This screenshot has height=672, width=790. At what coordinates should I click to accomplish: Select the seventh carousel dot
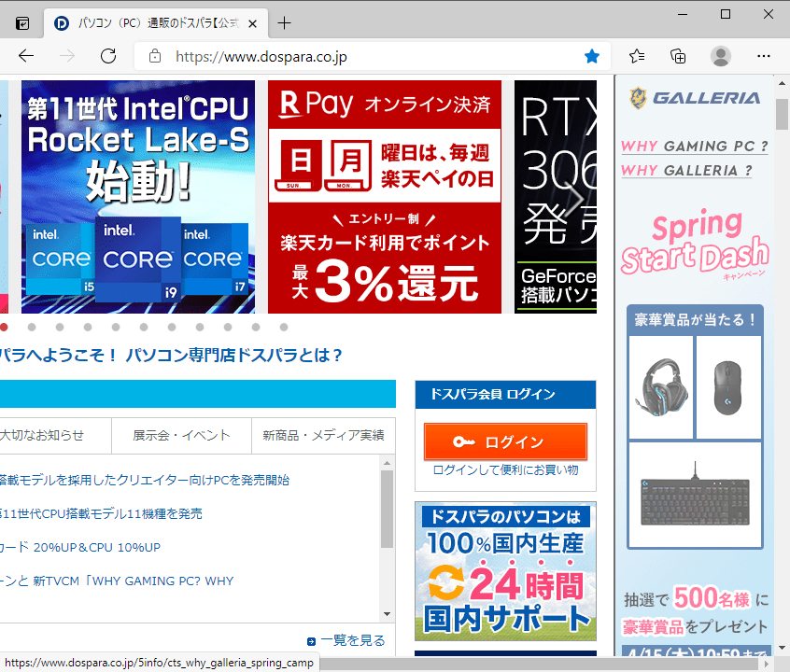pos(172,328)
